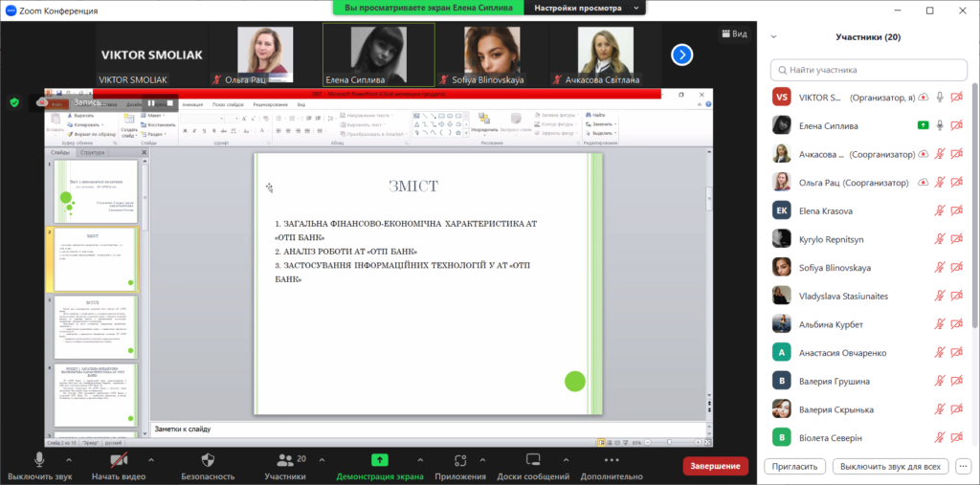Pause the recording via pause button
This screenshot has width=980, height=485.
tap(151, 102)
